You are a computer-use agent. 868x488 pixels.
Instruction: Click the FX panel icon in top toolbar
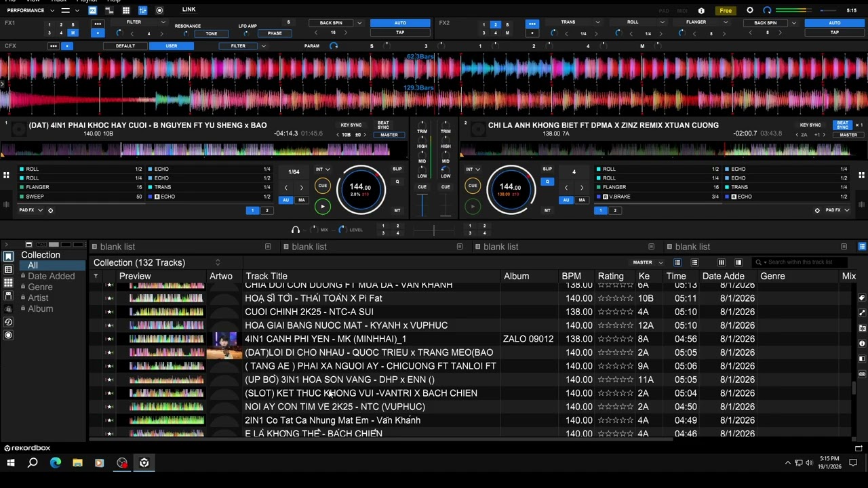(x=92, y=10)
